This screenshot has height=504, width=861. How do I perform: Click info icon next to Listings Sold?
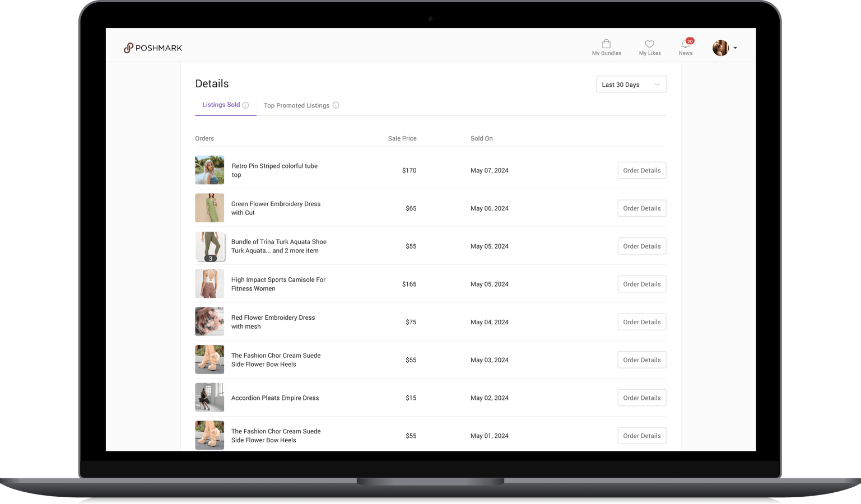click(245, 105)
